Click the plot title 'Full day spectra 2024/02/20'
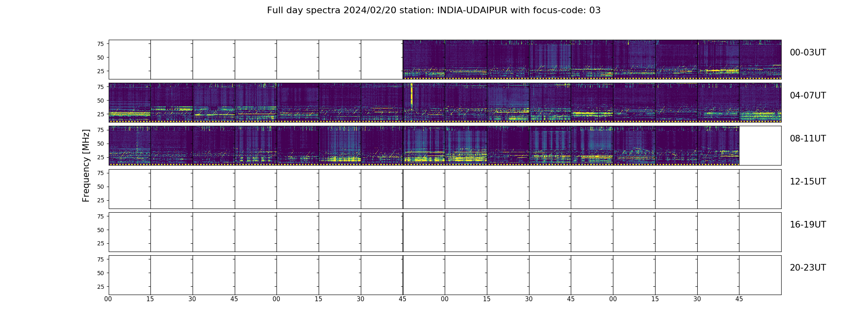The width and height of the screenshot is (868, 331). (331, 10)
